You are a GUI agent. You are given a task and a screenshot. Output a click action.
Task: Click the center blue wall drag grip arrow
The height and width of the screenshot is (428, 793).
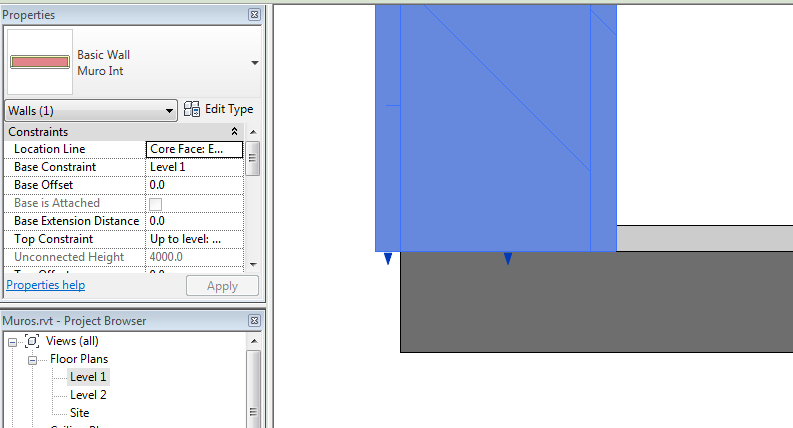[x=508, y=259]
